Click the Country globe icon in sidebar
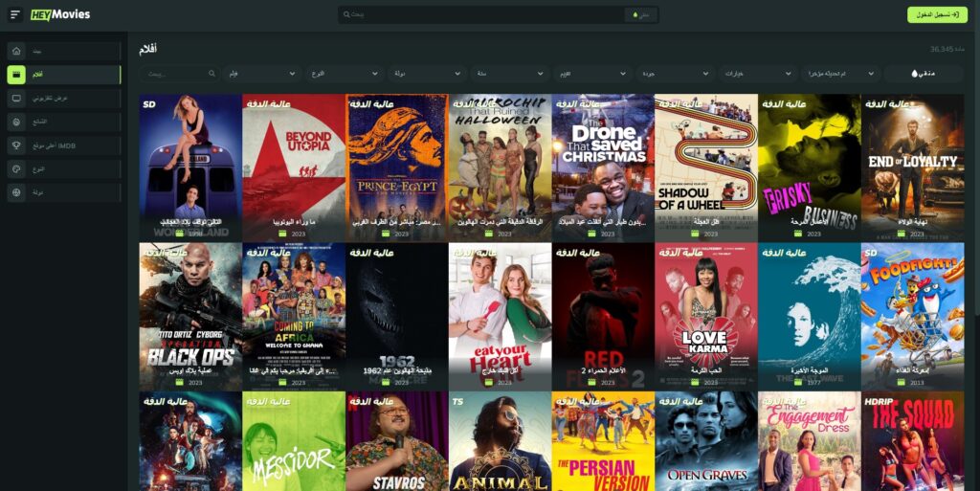This screenshot has height=491, width=980. click(16, 192)
